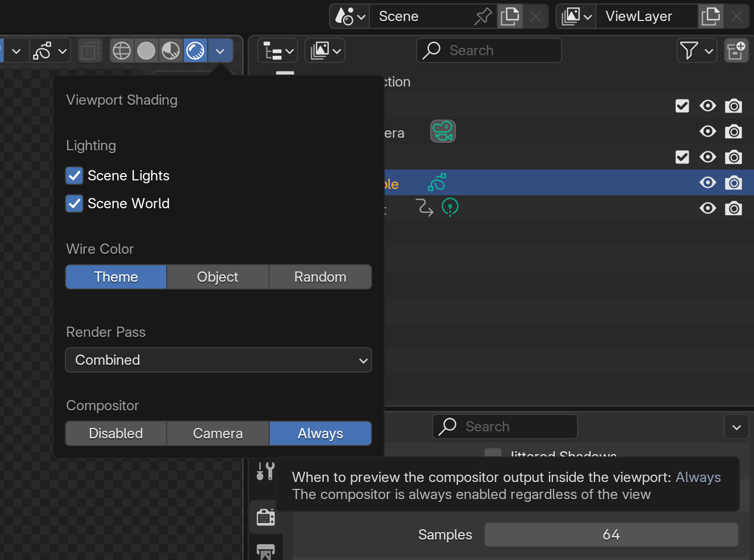
Task: Select rendered viewport shading mode
Action: pos(195,51)
